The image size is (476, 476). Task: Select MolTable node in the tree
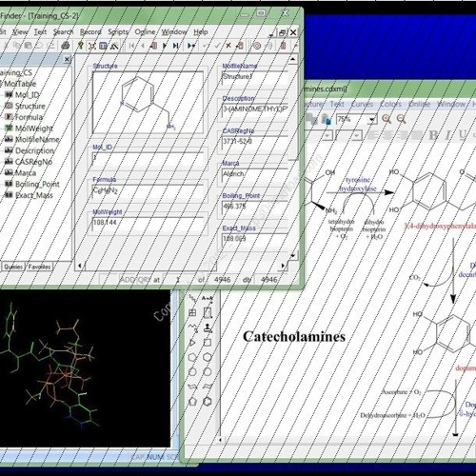pyautogui.click(x=20, y=84)
